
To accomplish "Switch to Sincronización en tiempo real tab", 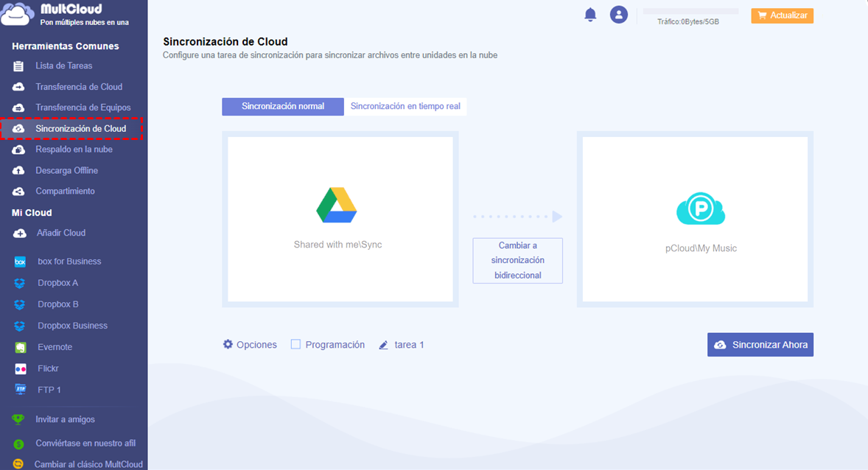I will click(x=405, y=106).
